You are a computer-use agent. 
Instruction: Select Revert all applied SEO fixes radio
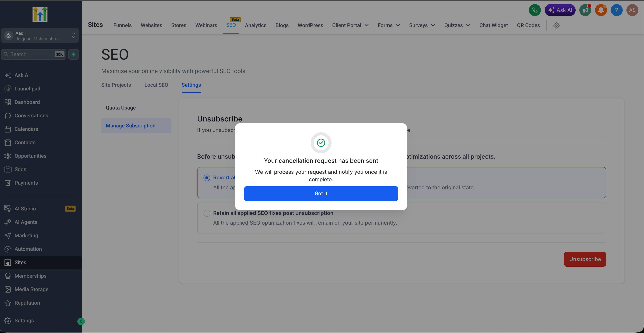click(x=207, y=178)
